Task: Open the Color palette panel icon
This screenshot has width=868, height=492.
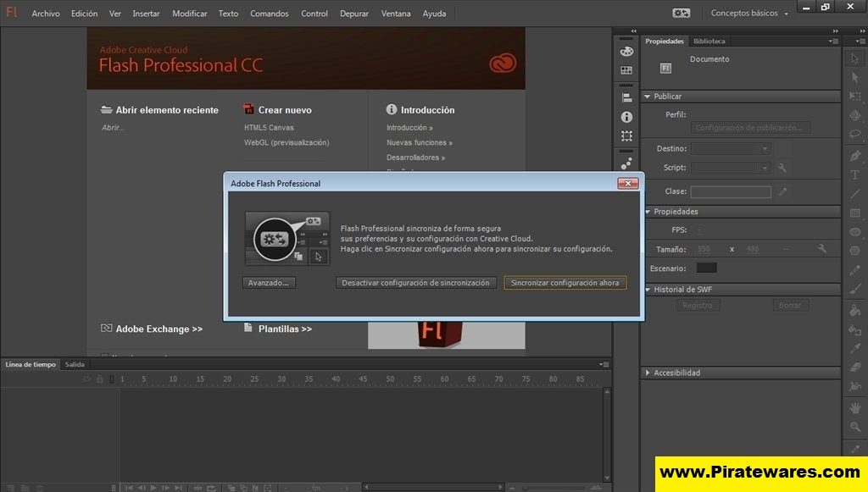Action: [x=626, y=52]
